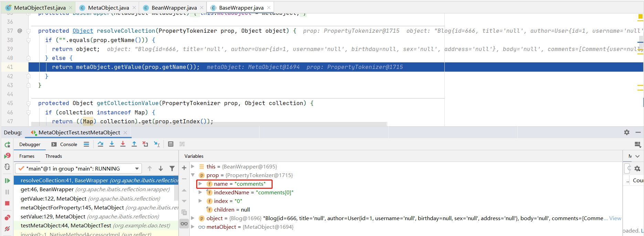The image size is (644, 236).
Task: Click the rerun failed tests icon
Action: click(x=7, y=156)
